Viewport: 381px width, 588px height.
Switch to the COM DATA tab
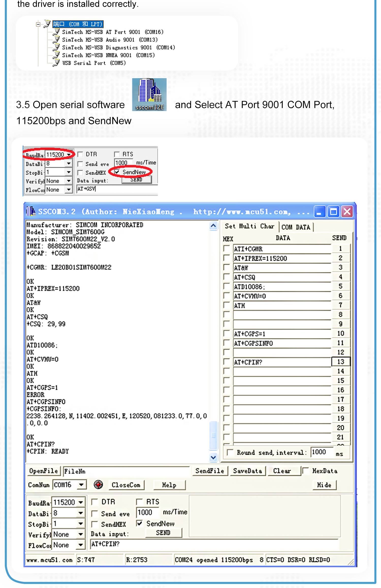click(296, 227)
